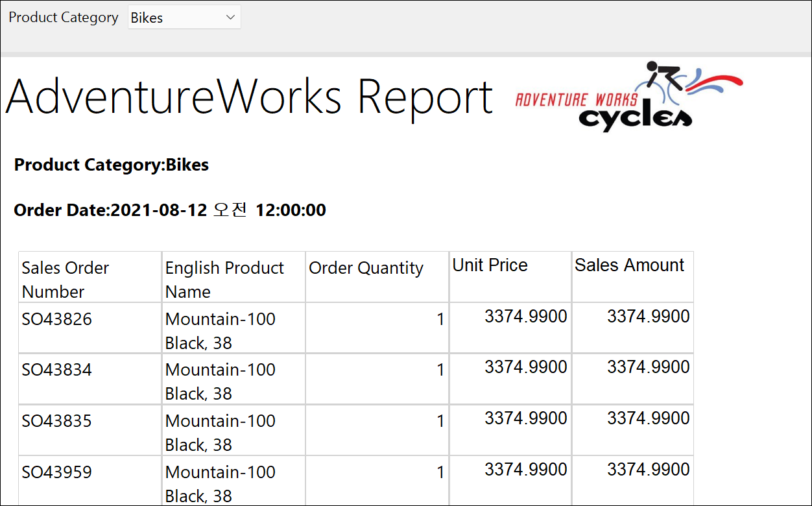
Task: Click the Sales Amount column header
Action: tap(633, 277)
